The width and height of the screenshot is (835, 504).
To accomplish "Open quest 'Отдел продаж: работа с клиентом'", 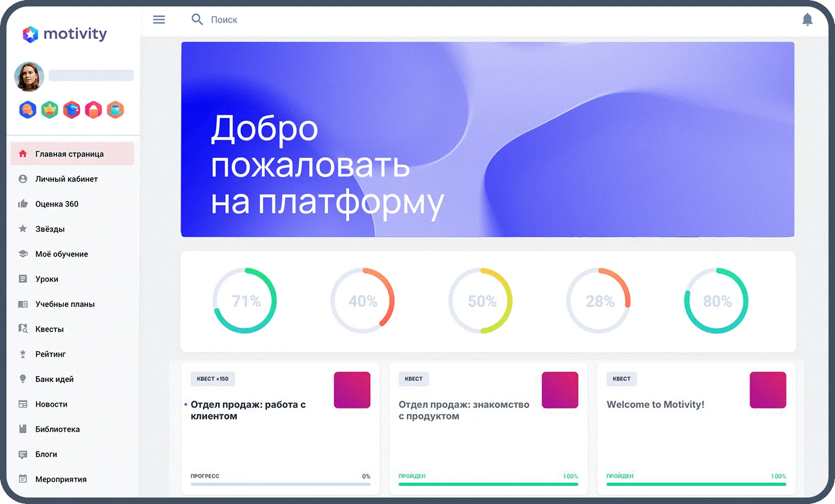I will pos(248,410).
